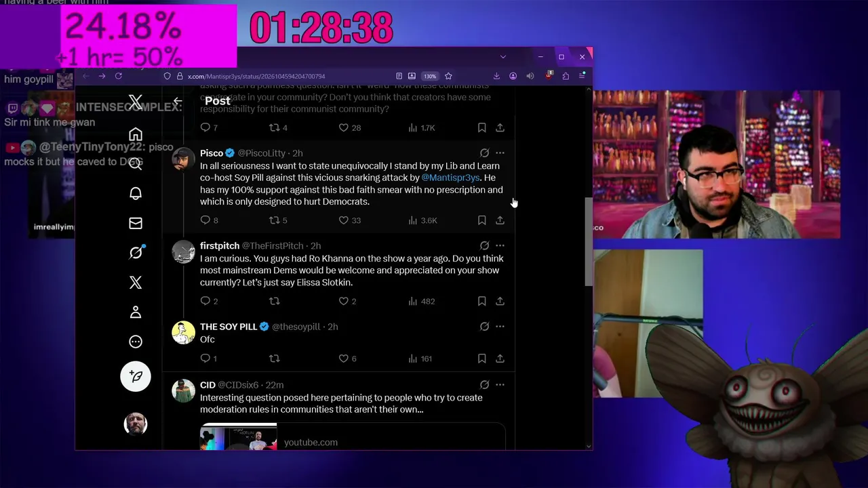This screenshot has width=868, height=488.
Task: Open the More circle menu in sidebar
Action: (x=136, y=342)
